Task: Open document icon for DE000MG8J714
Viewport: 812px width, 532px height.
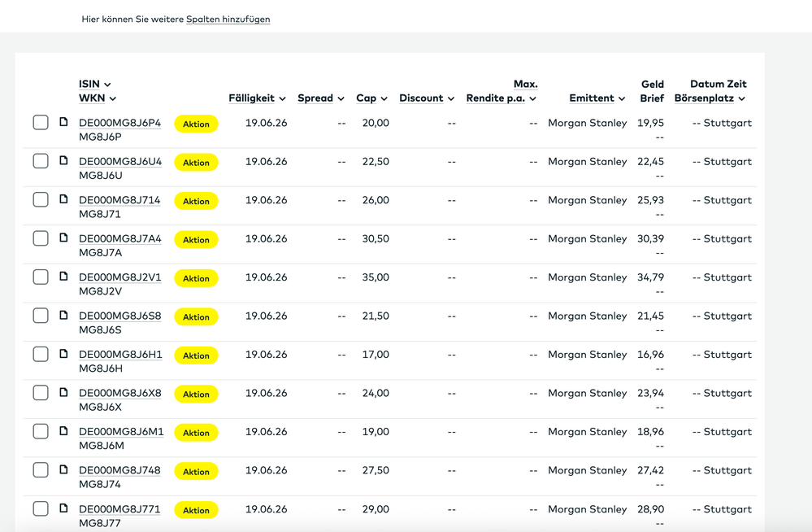Action: point(63,199)
